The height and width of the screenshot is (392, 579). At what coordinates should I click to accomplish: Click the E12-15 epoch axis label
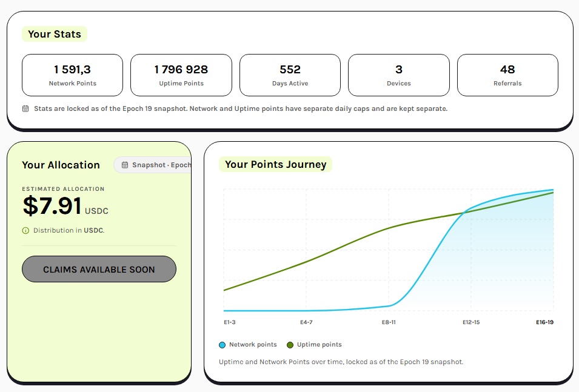coord(471,322)
